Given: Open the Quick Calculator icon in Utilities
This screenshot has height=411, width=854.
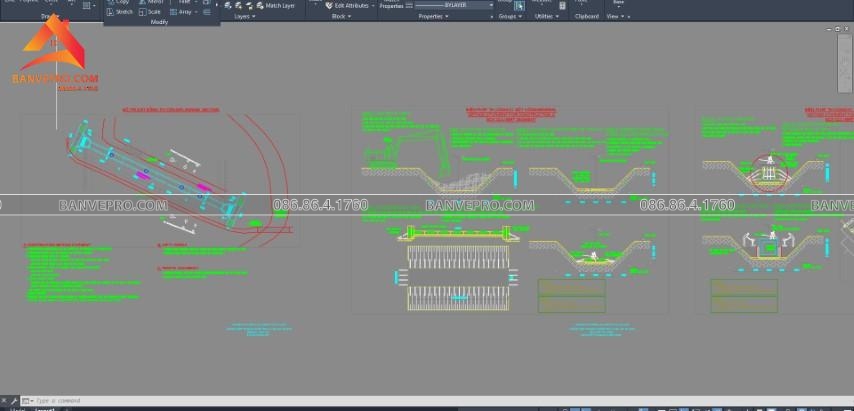Looking at the screenshot, I should 563,5.
